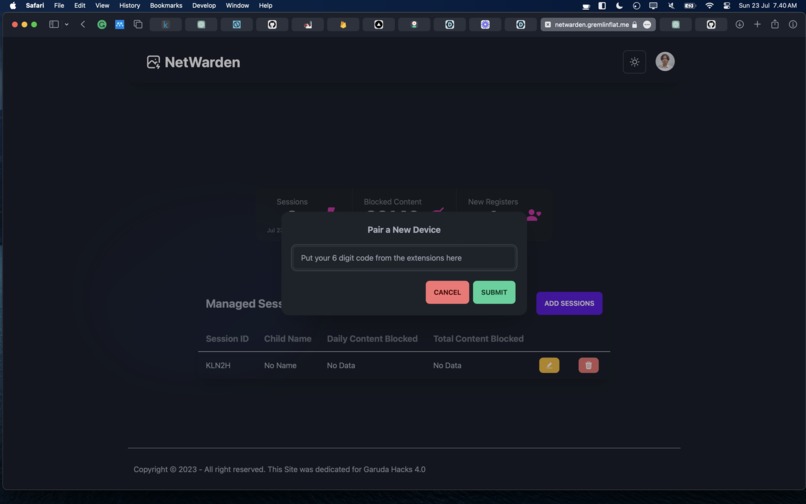
Task: Open the Apple menu
Action: 13,6
